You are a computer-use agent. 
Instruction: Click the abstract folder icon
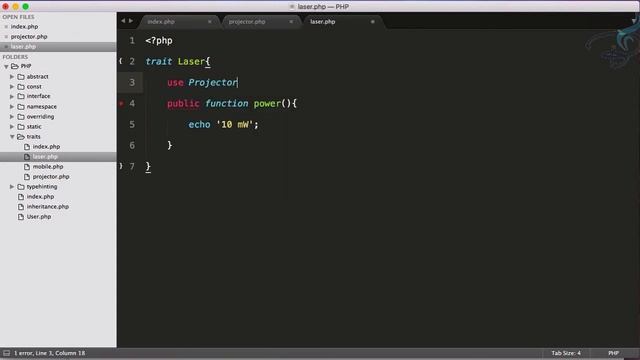coord(21,76)
